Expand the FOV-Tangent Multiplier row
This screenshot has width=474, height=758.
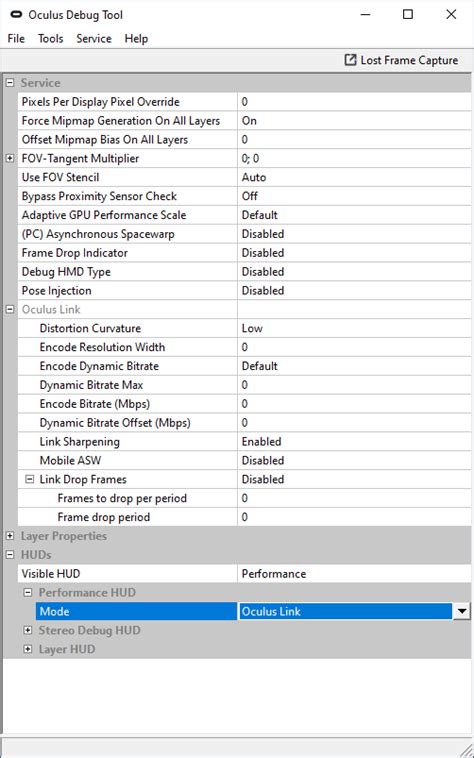coord(10,158)
